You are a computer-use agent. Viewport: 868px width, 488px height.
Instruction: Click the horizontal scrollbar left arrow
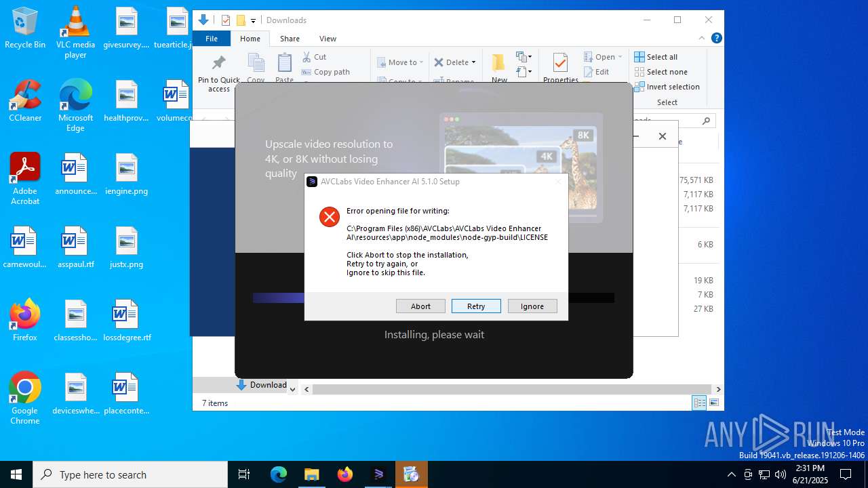(307, 389)
